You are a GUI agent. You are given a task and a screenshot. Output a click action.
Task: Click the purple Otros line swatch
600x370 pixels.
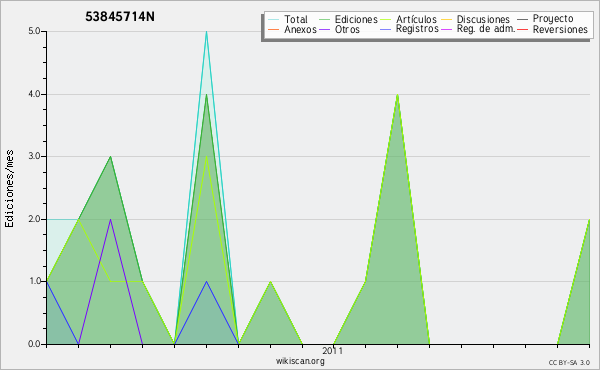(x=324, y=29)
